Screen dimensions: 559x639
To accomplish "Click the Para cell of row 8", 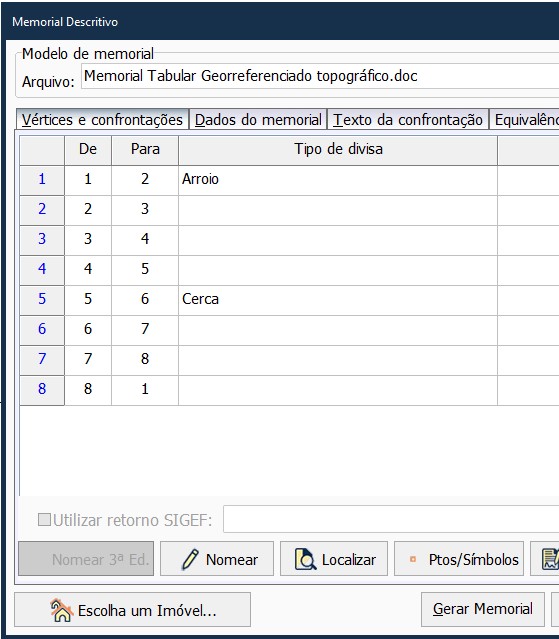I will 145,389.
